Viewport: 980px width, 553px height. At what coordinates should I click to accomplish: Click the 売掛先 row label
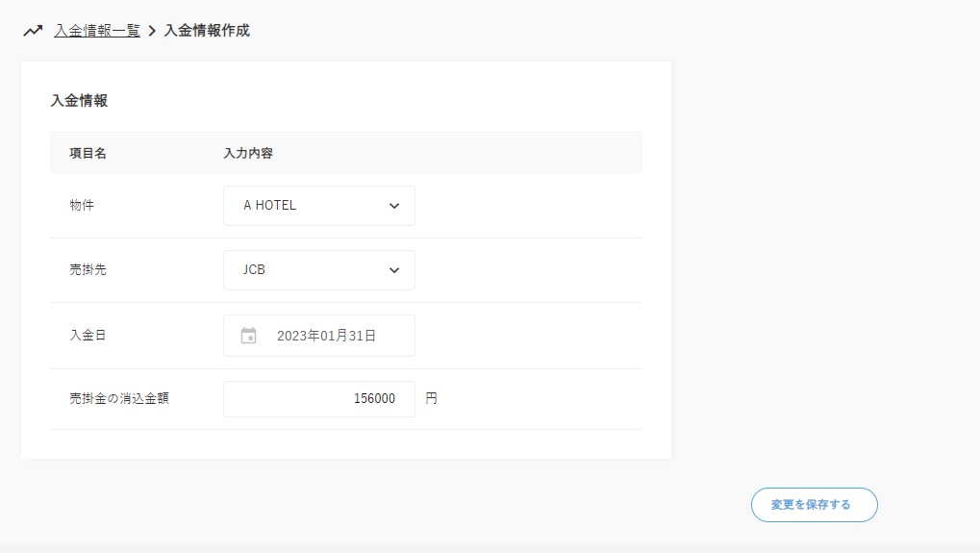pyautogui.click(x=88, y=270)
